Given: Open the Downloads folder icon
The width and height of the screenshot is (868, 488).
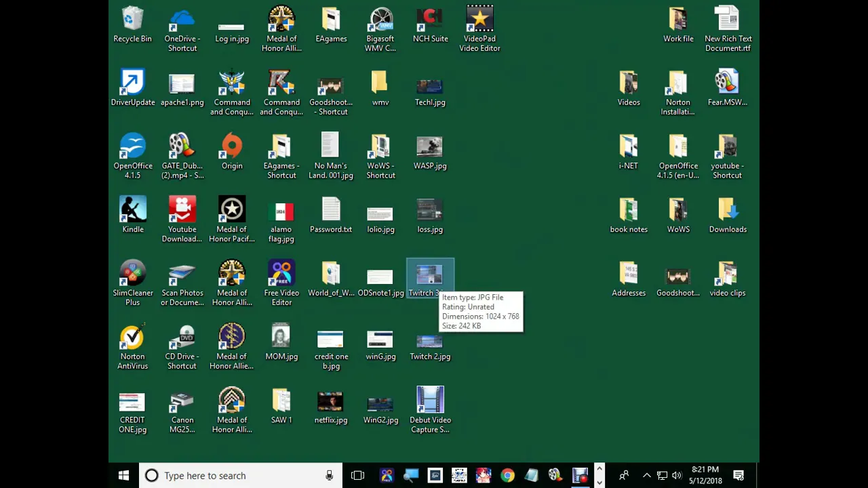Looking at the screenshot, I should coord(728,216).
